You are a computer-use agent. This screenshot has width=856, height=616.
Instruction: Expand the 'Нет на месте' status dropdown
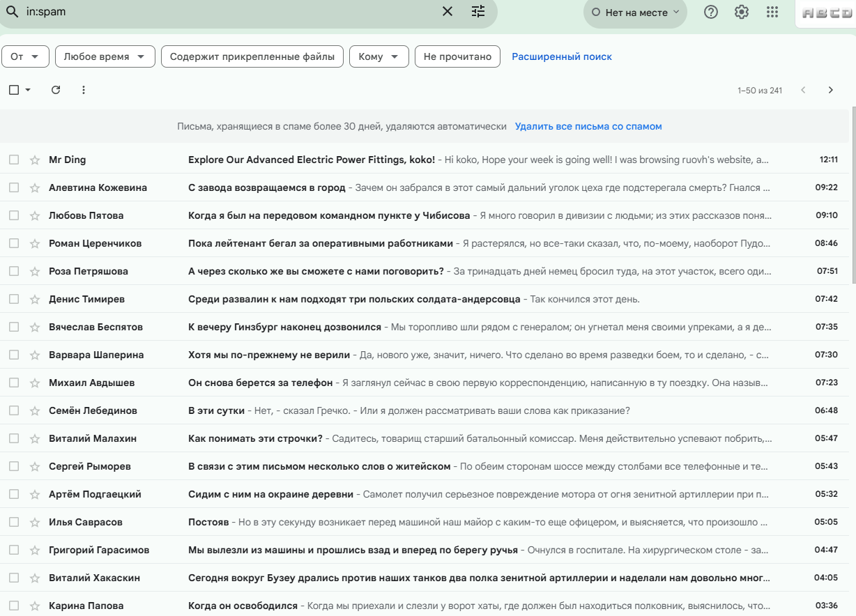(x=635, y=13)
